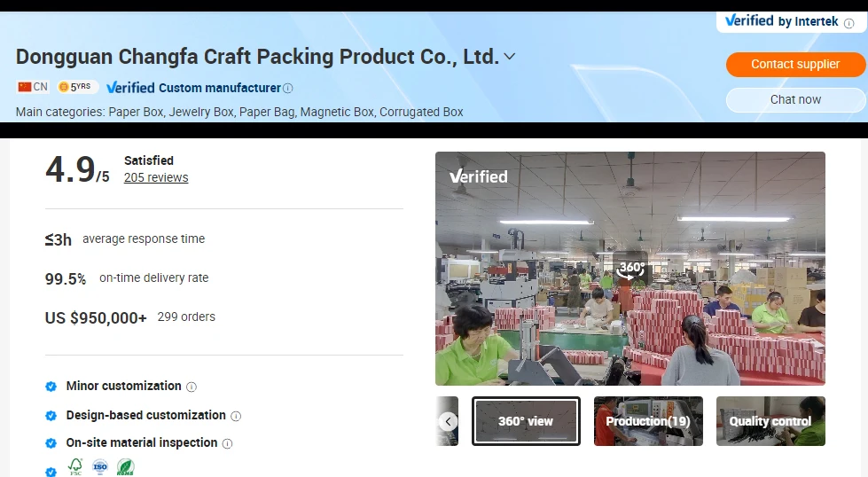This screenshot has height=477, width=868.
Task: Click the 5YRS gold supplier badge
Action: (74, 87)
